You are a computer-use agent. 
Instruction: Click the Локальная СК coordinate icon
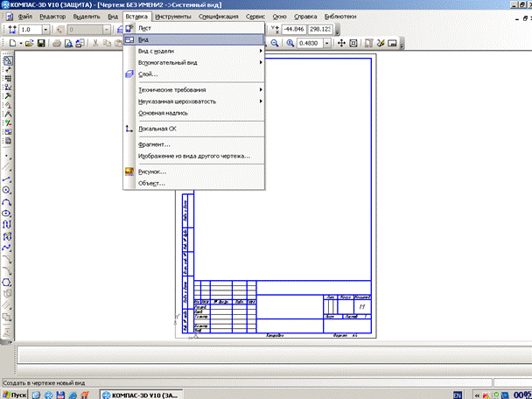pyautogui.click(x=129, y=129)
